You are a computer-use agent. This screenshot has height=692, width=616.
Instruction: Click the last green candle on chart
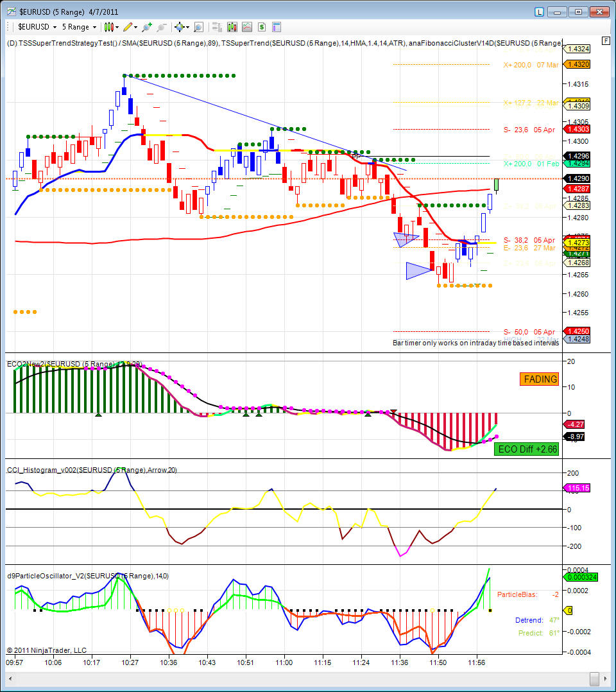(x=497, y=186)
